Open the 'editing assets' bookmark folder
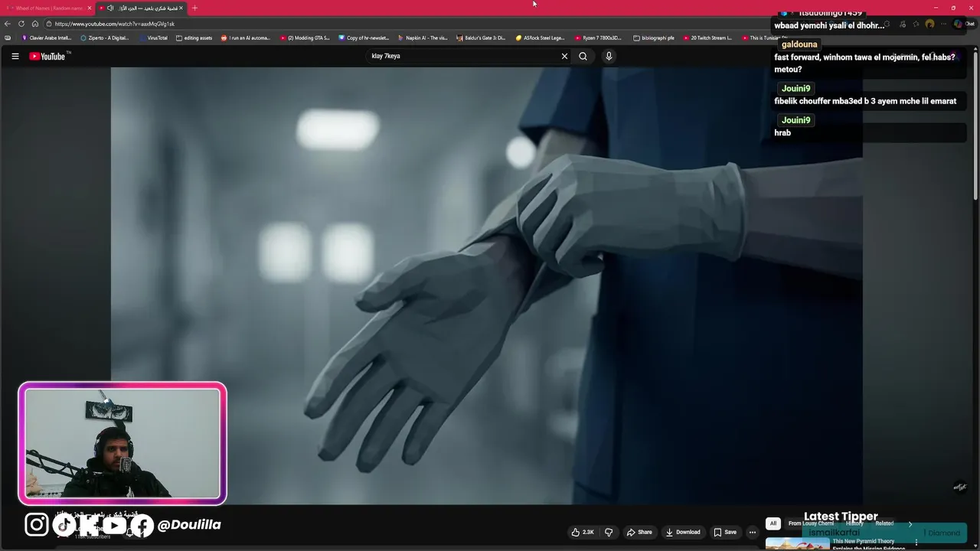Viewport: 980px width, 551px height. point(194,37)
